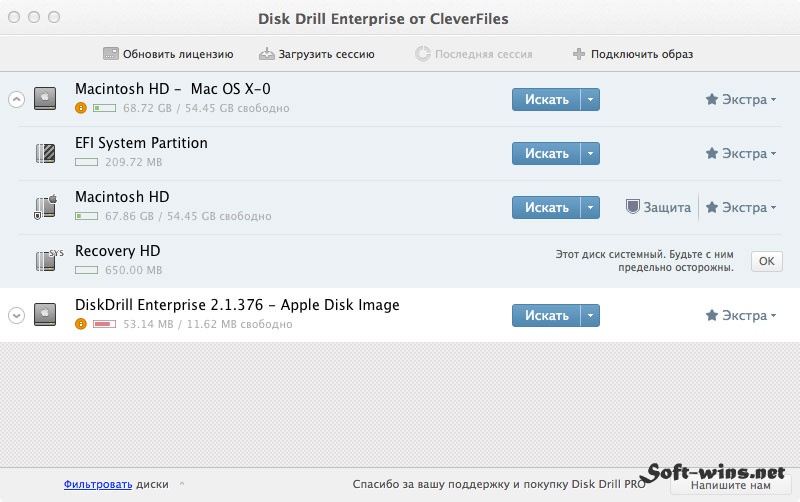Open the Экстра menu for DiskDrill Enterprise image

pos(741,315)
